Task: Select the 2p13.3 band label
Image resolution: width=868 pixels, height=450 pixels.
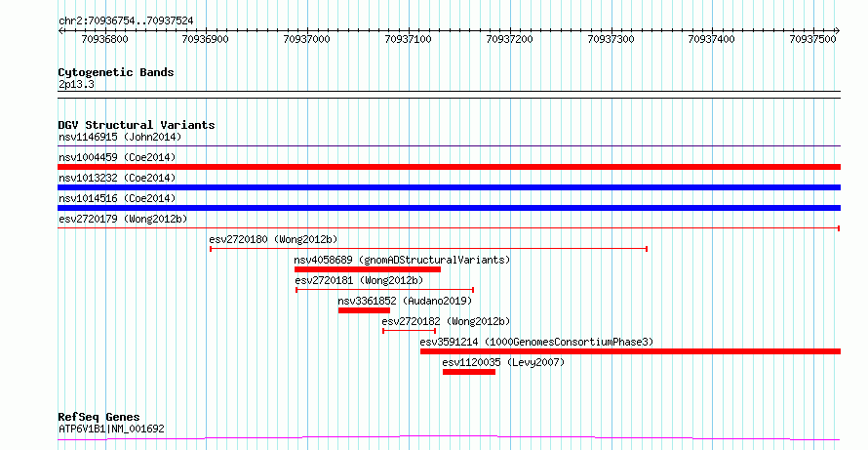Action: point(76,85)
